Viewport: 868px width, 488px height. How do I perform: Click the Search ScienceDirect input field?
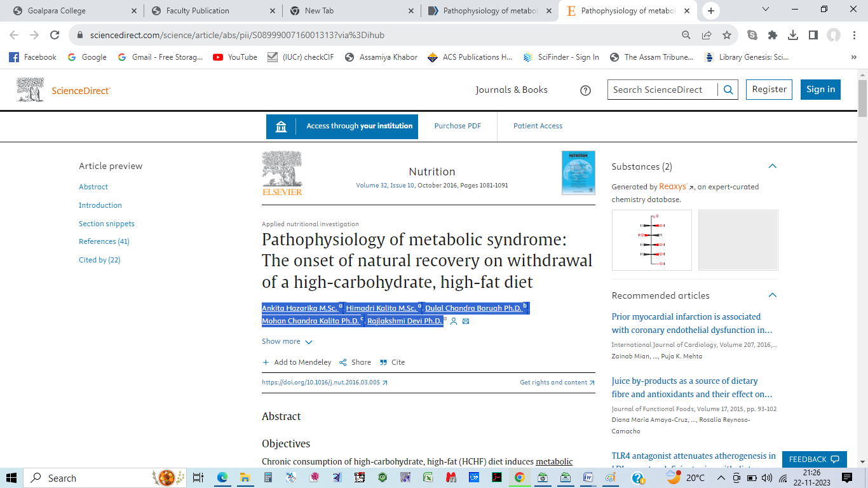(x=662, y=90)
